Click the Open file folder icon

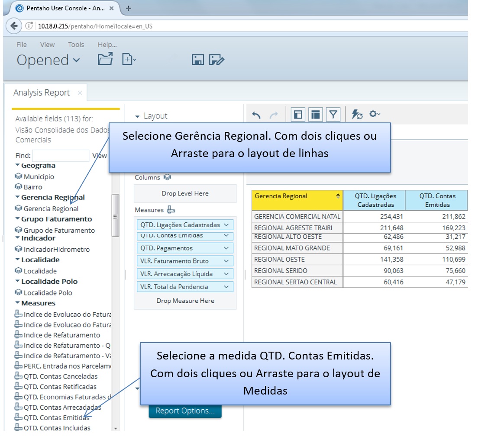click(x=105, y=59)
